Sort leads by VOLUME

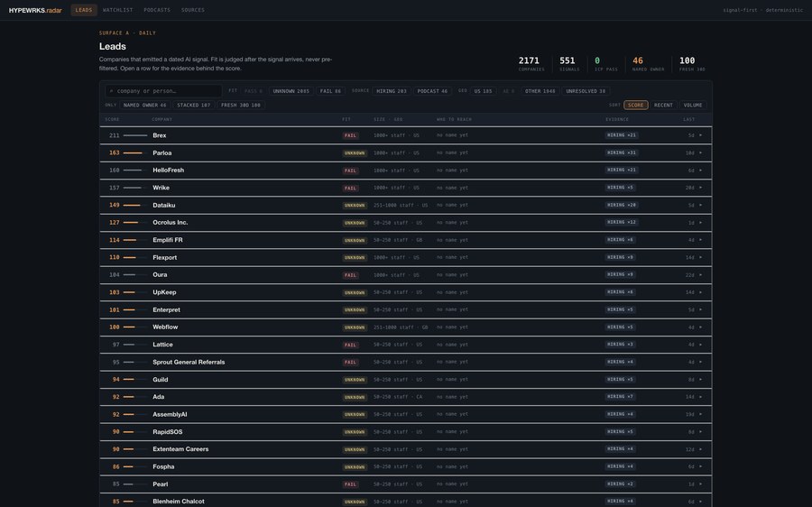tap(692, 106)
